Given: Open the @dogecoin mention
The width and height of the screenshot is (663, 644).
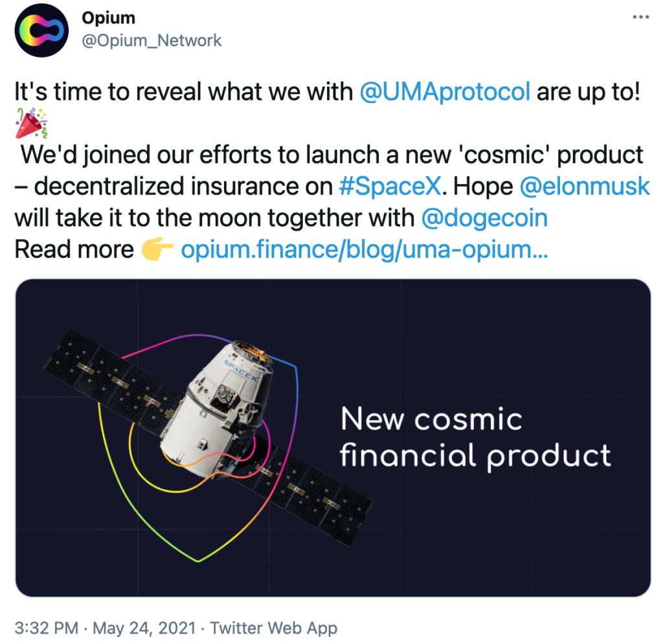Looking at the screenshot, I should pyautogui.click(x=484, y=218).
